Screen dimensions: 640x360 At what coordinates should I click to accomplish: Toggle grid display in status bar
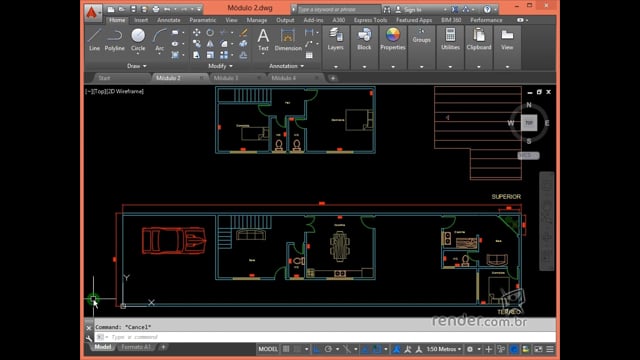pos(286,349)
